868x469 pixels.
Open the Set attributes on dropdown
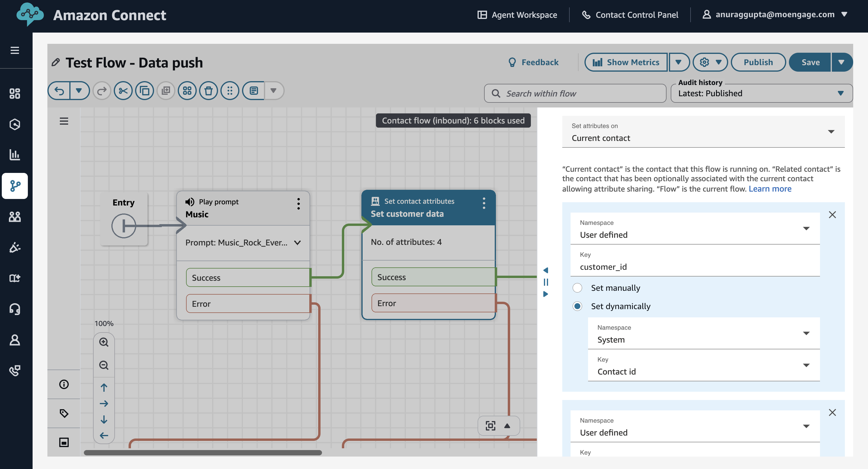tap(703, 132)
